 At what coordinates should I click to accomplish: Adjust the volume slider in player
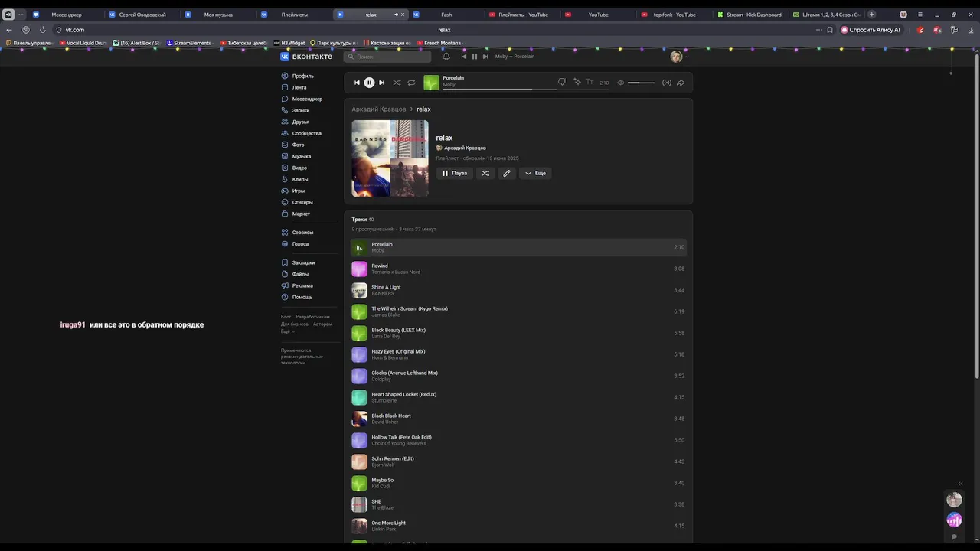pyautogui.click(x=641, y=83)
